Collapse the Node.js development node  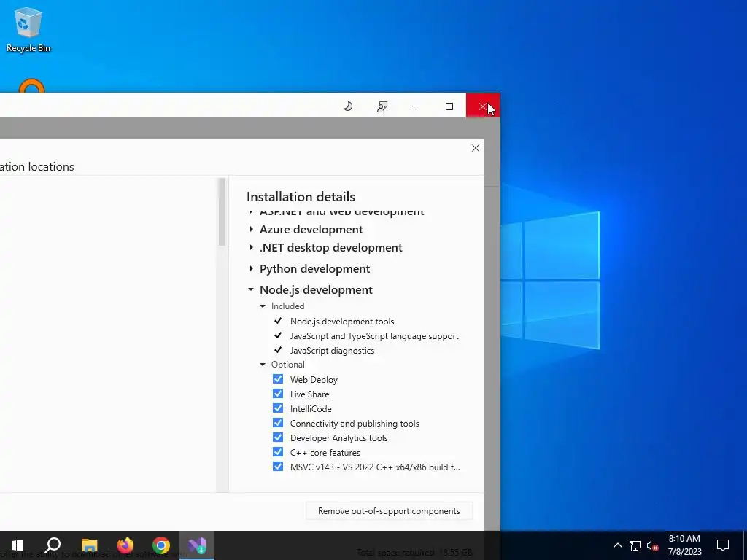[x=251, y=289]
